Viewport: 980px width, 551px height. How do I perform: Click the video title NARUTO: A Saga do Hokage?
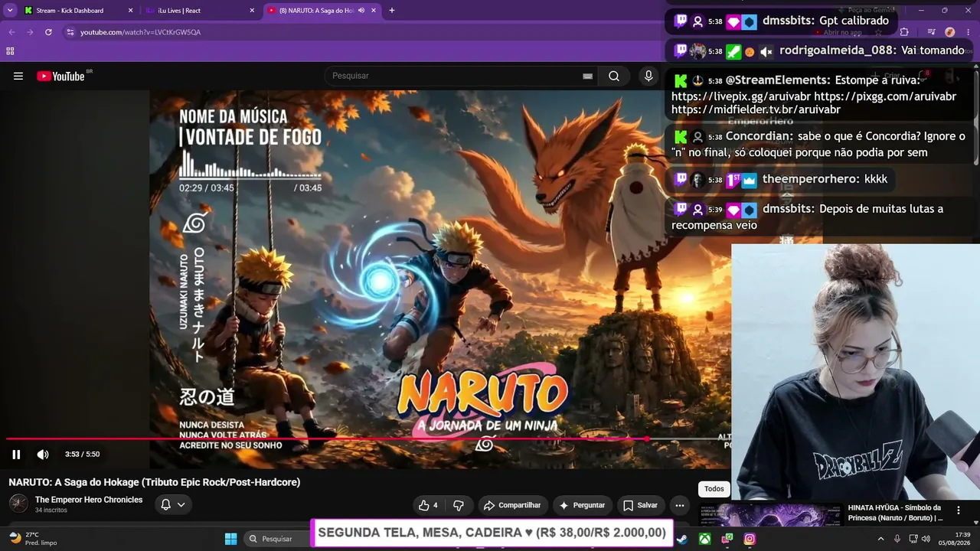click(154, 482)
